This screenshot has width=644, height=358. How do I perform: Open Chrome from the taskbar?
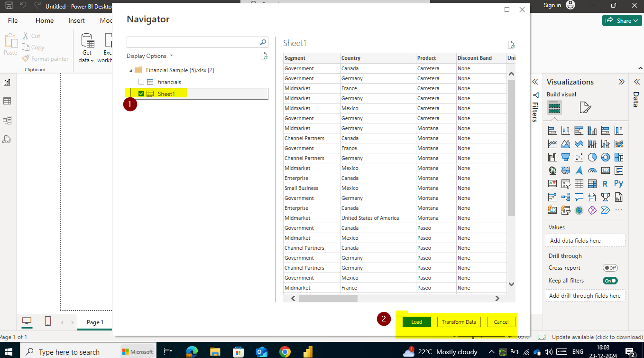[x=285, y=351]
